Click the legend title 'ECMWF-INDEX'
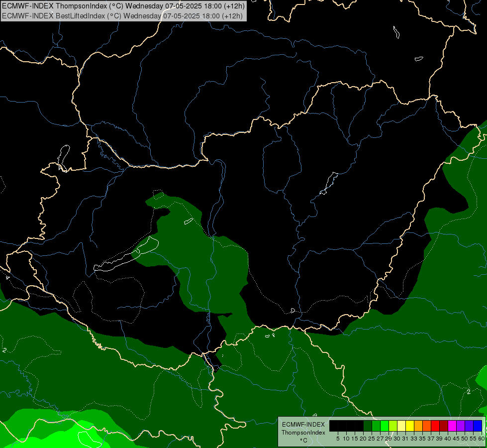This screenshot has width=487, height=448. 303,425
